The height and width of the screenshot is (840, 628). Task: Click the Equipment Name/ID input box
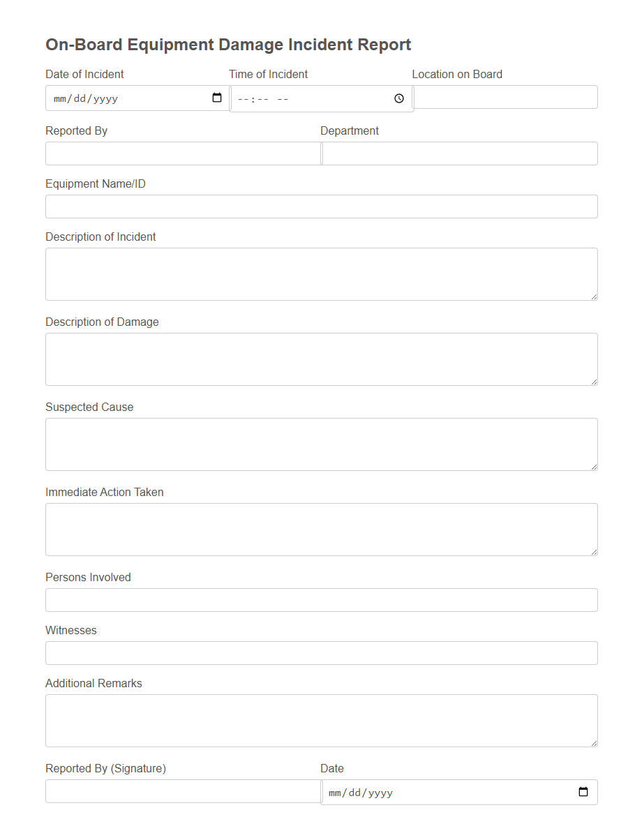[x=321, y=206]
